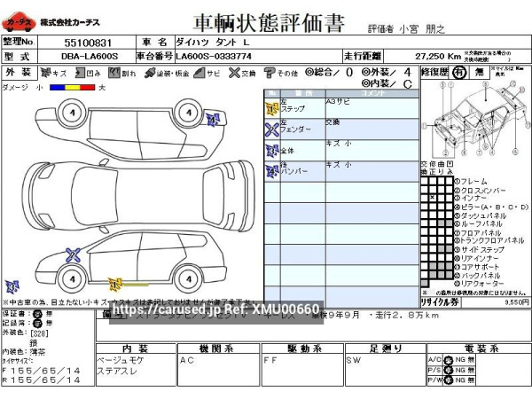Click x-marked box in インナー row

433,198
